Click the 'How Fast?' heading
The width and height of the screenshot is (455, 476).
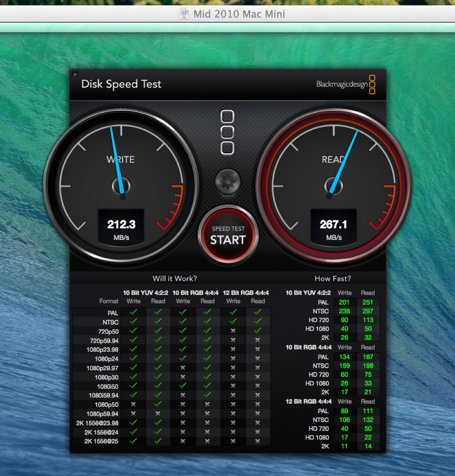click(333, 279)
